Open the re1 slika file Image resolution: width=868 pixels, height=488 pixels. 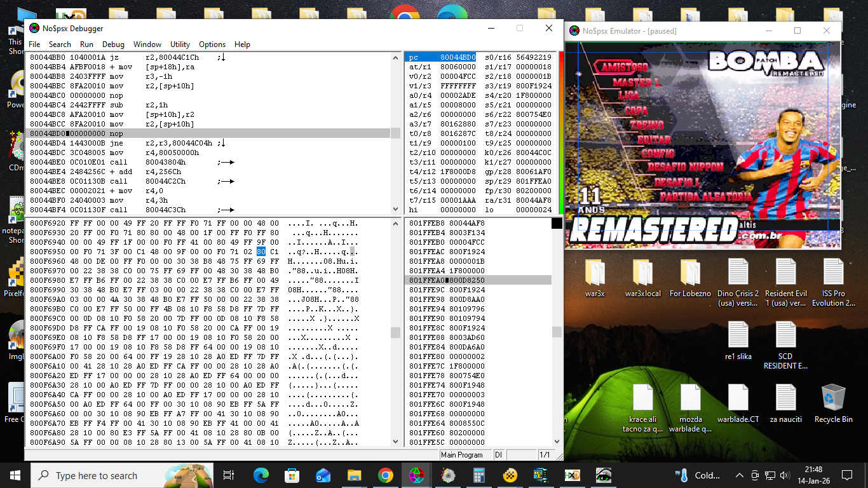[738, 341]
